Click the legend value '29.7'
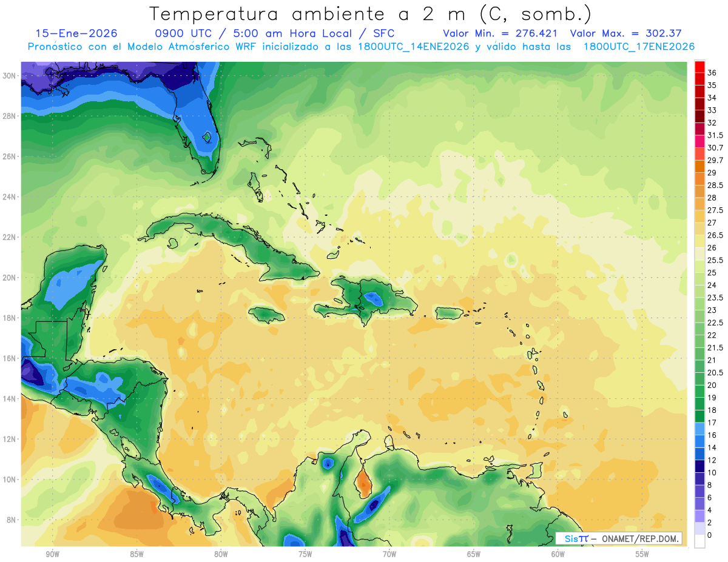 point(715,160)
